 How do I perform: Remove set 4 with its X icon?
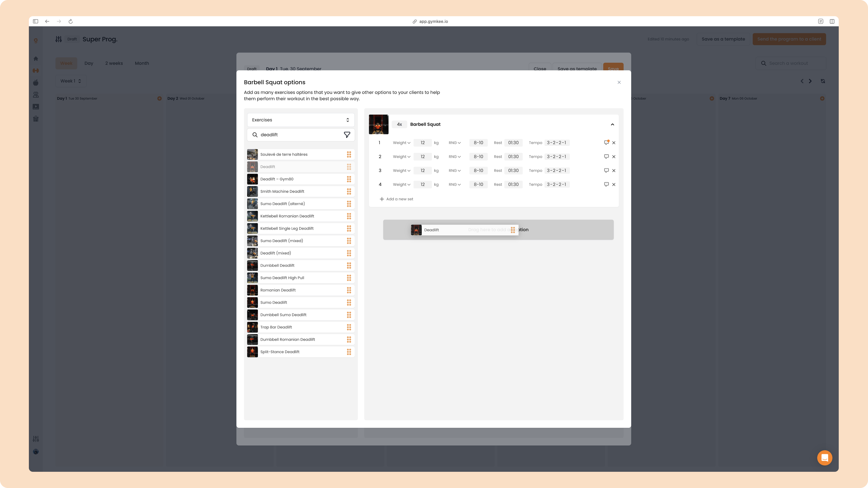point(614,184)
